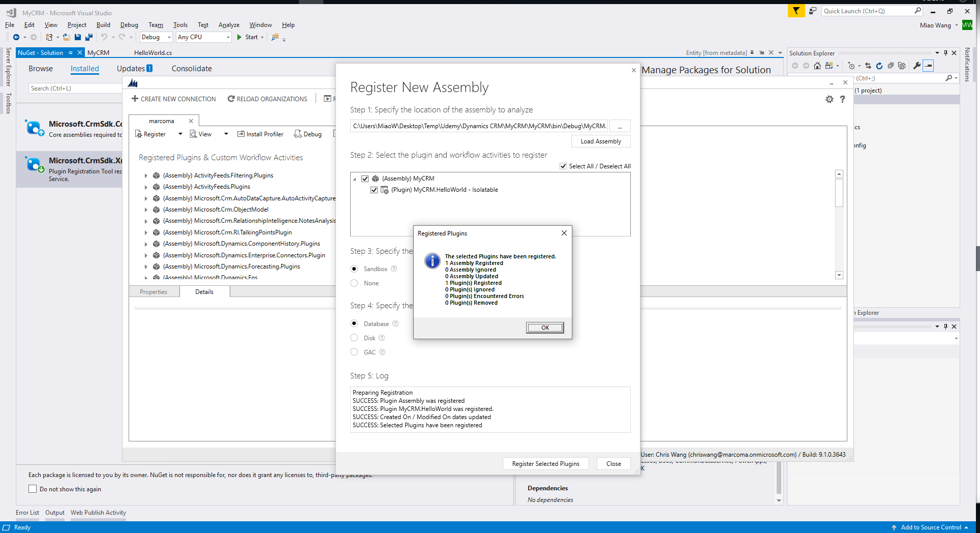Expand the Microsoft.Dynamics.Forecasting.Plugins assembly node
The height and width of the screenshot is (533, 980).
[x=146, y=266]
